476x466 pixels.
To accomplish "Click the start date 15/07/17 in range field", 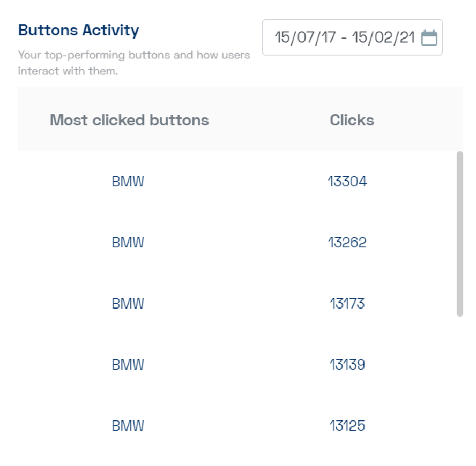I will coord(305,37).
